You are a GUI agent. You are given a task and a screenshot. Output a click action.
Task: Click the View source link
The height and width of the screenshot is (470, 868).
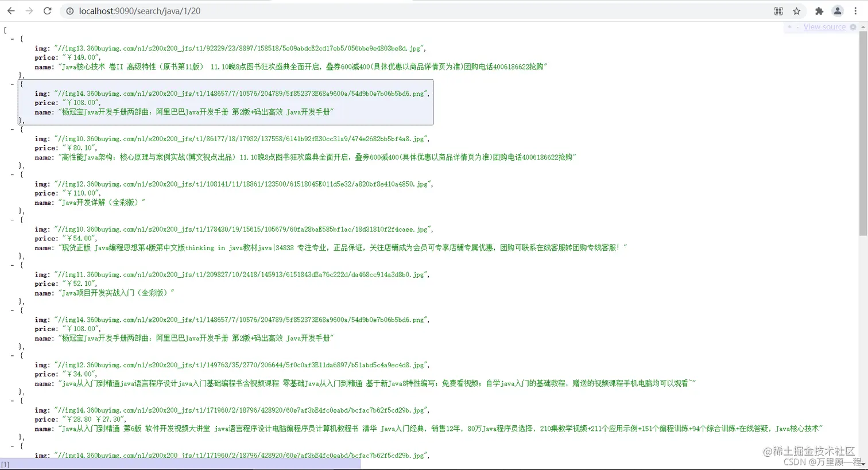pyautogui.click(x=824, y=27)
